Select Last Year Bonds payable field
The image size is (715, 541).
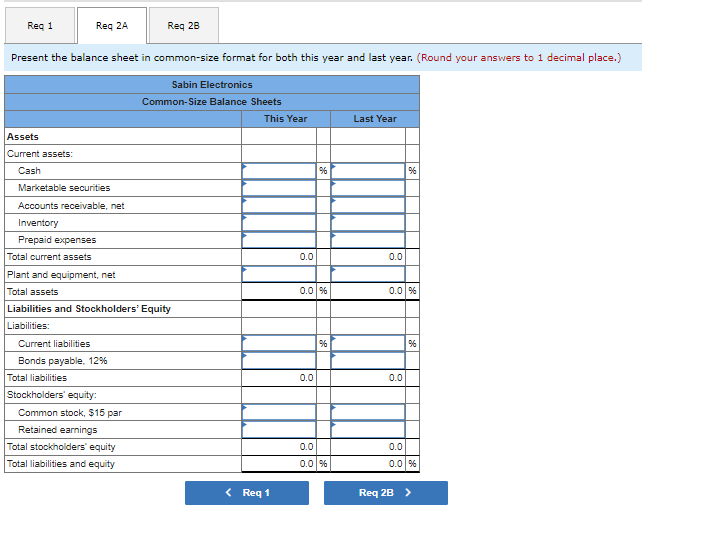[x=368, y=360]
